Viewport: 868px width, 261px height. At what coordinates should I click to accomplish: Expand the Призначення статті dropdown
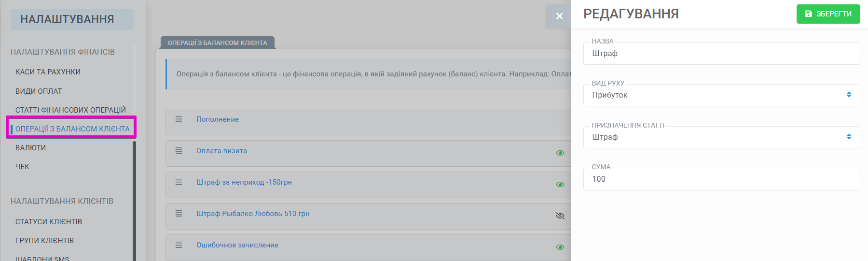pyautogui.click(x=721, y=137)
